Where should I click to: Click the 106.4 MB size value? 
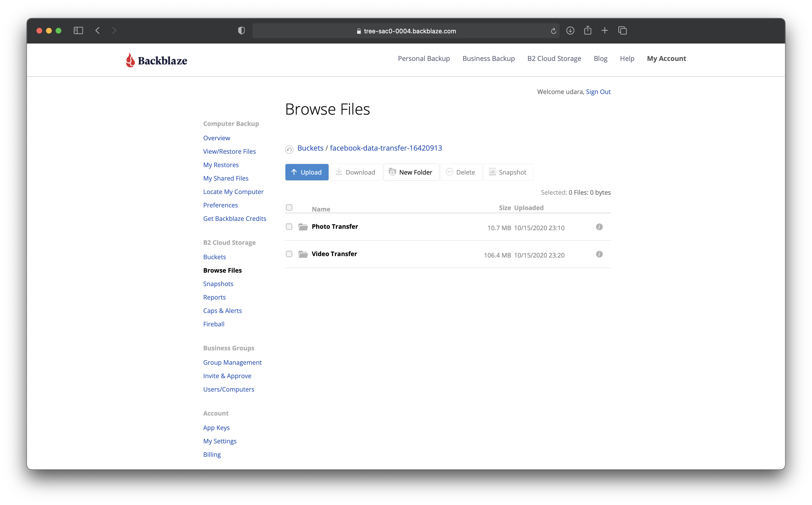coord(497,255)
